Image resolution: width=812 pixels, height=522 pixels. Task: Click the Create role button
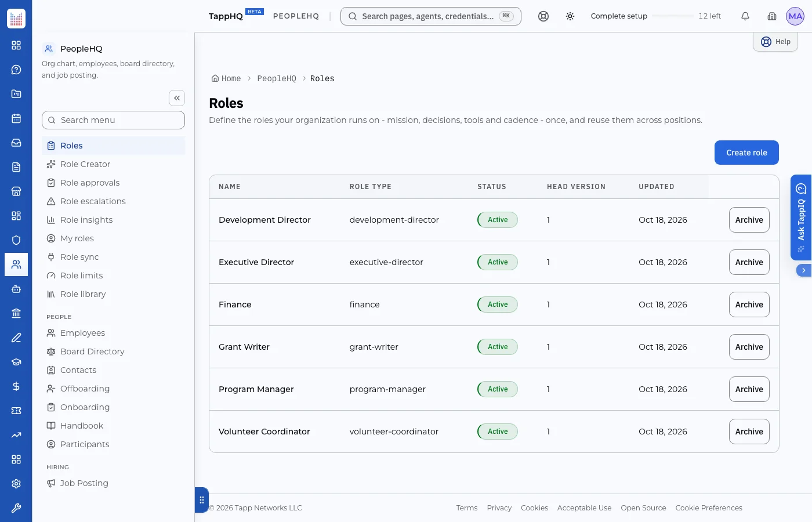(x=746, y=153)
